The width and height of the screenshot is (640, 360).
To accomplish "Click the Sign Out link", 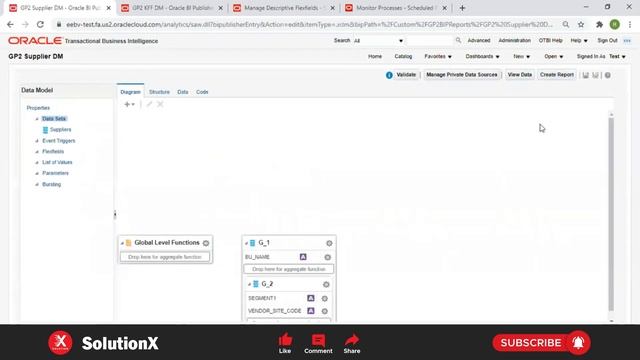I will 607,40.
